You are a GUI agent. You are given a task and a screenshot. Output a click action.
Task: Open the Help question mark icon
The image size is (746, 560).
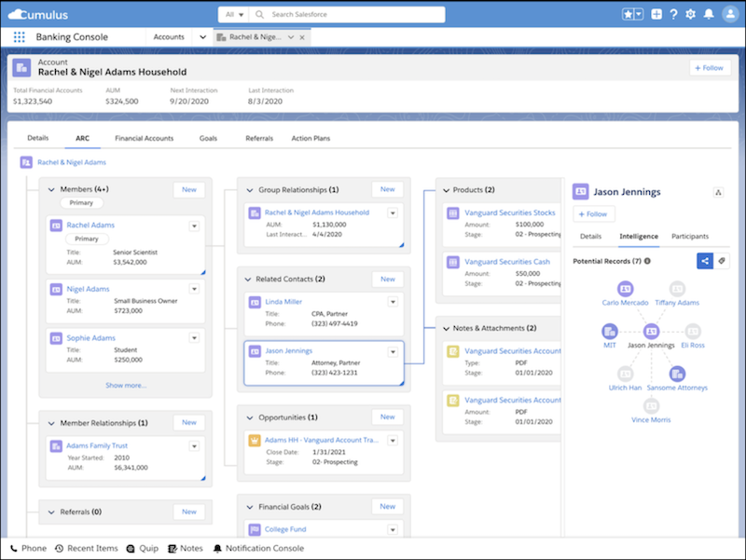tap(673, 14)
